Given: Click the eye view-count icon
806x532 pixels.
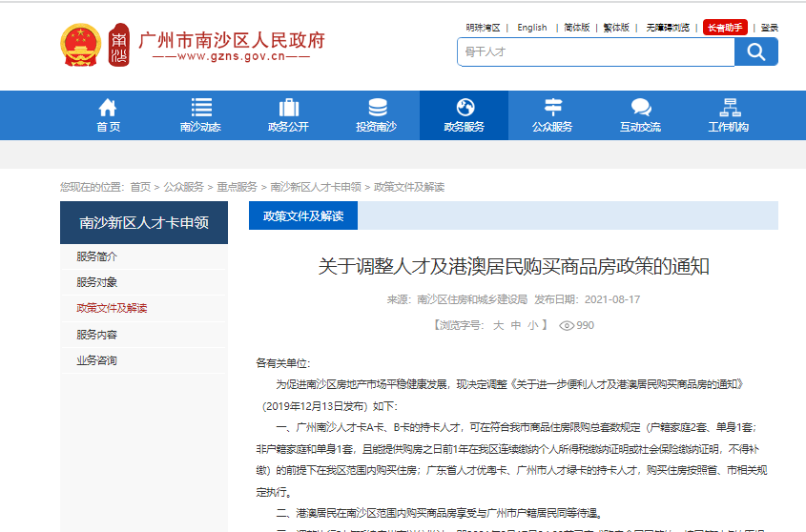Looking at the screenshot, I should (x=567, y=326).
